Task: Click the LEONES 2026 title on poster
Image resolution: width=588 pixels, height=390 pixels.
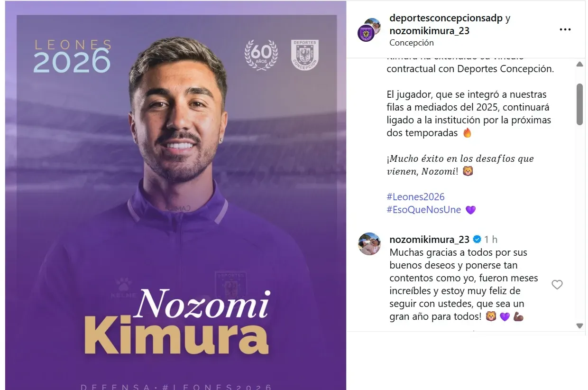Action: pyautogui.click(x=72, y=57)
